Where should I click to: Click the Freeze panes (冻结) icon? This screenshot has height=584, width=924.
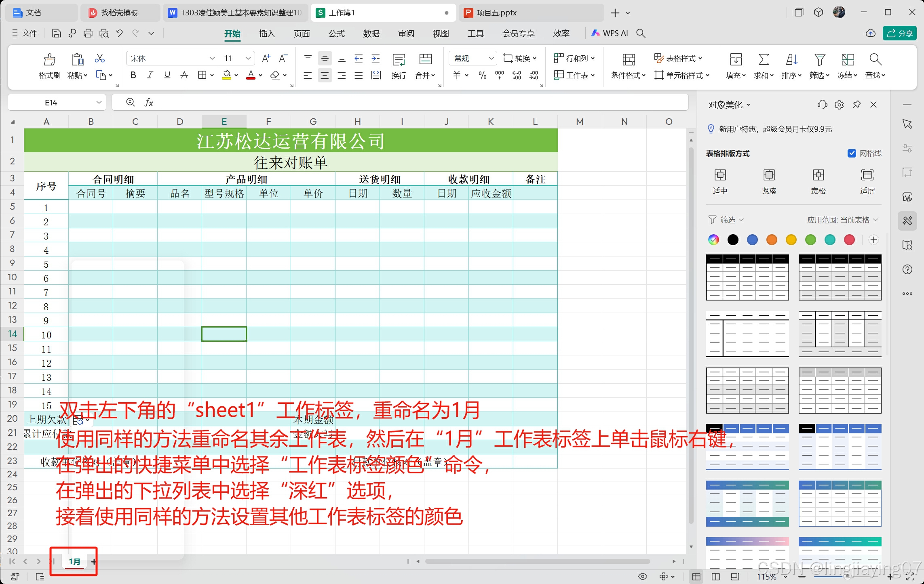click(x=848, y=60)
